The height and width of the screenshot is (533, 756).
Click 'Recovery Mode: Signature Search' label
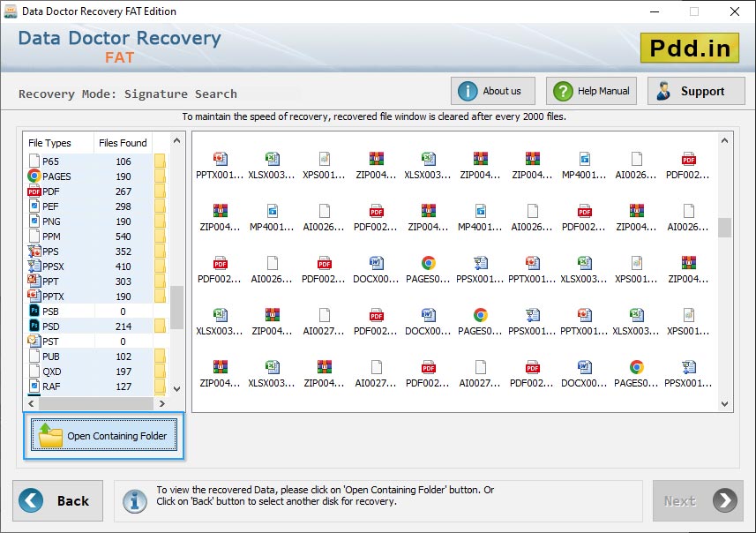(128, 94)
